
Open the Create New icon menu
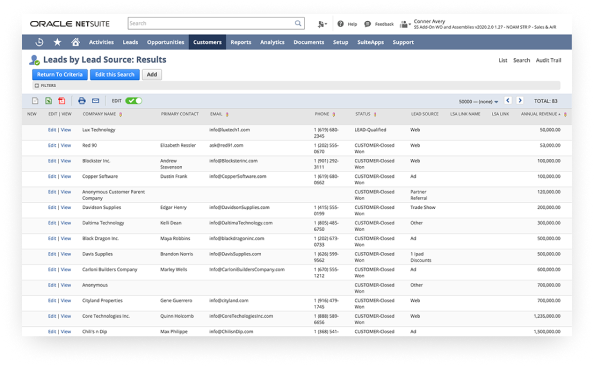[x=322, y=24]
